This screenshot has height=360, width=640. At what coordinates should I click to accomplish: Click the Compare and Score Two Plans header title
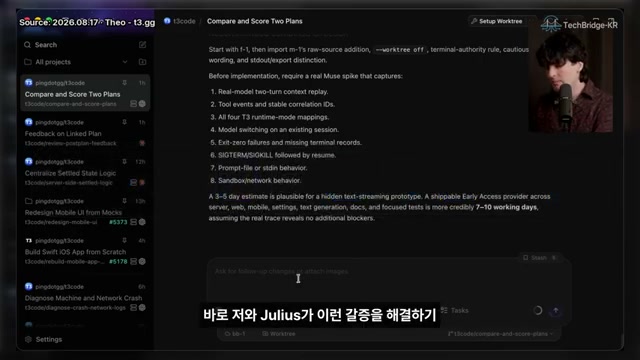pos(255,21)
